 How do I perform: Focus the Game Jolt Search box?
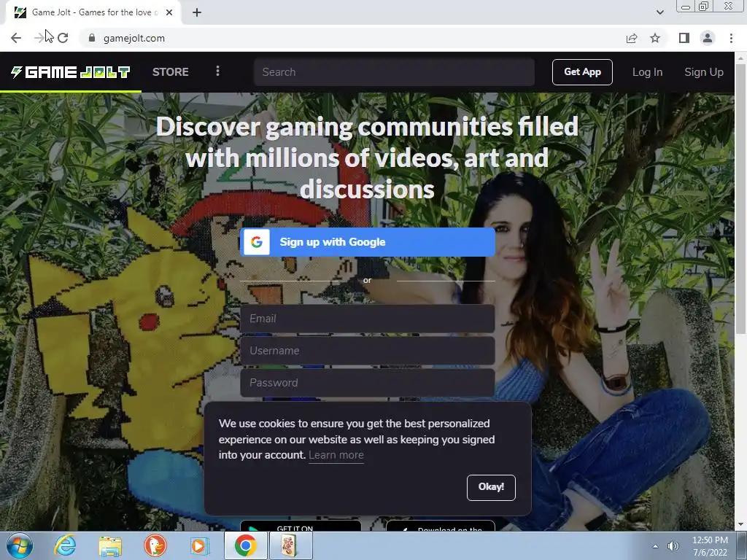pyautogui.click(x=394, y=72)
